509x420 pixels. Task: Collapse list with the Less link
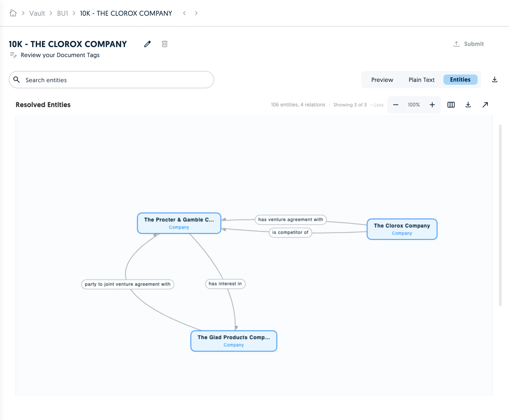tap(377, 105)
